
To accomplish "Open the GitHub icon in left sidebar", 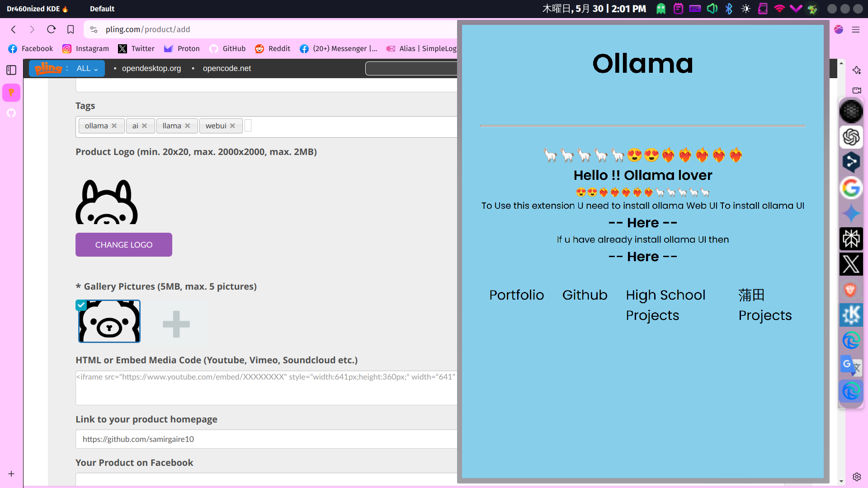I will tap(11, 113).
